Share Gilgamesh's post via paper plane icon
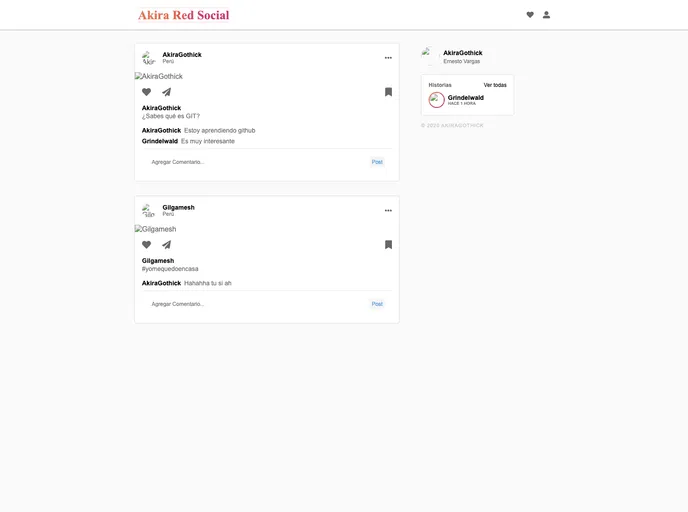The height and width of the screenshot is (512, 688). [x=166, y=245]
